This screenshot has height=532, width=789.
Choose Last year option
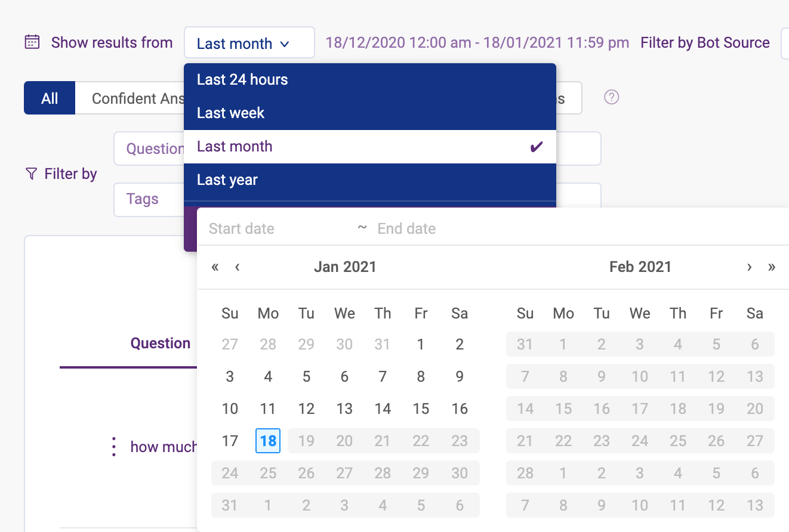(370, 180)
